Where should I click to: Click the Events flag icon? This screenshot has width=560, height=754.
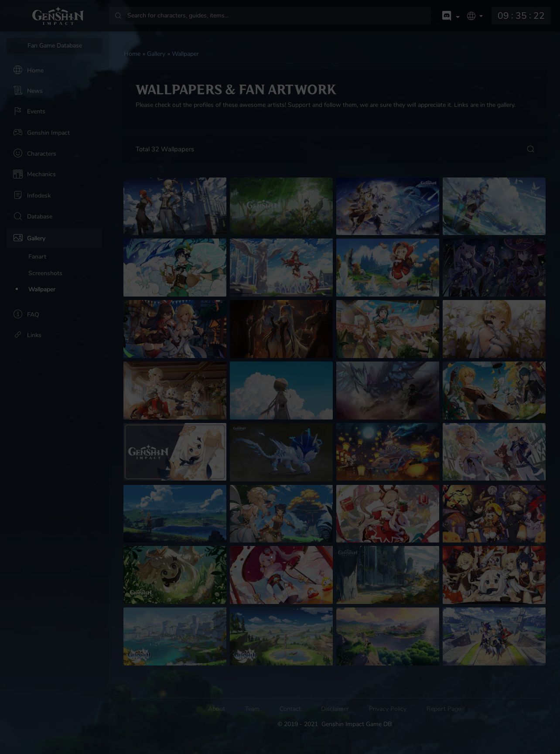tap(18, 111)
